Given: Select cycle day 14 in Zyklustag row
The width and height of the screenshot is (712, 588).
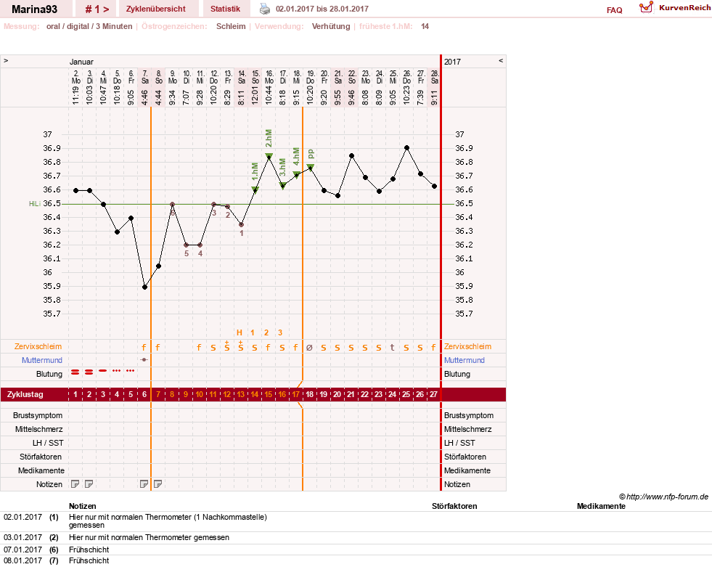Looking at the screenshot, I should point(255,394).
